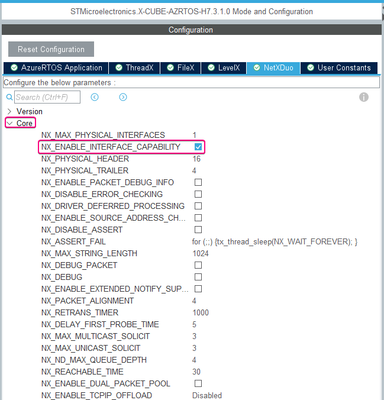Uncheck NX_ENABLE_INTERFACE_CAPABILITY checkbox
This screenshot has height=400, width=384.
pyautogui.click(x=198, y=147)
